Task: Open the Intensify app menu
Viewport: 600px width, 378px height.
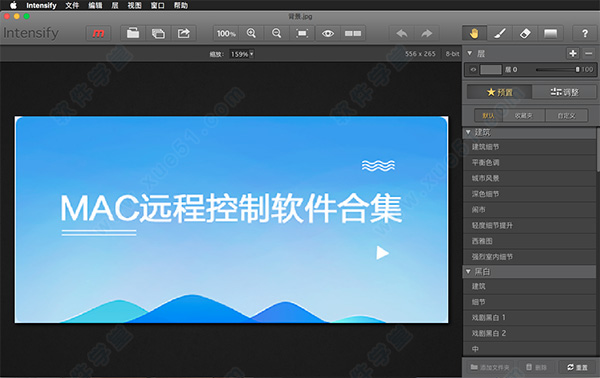Action: [x=41, y=5]
